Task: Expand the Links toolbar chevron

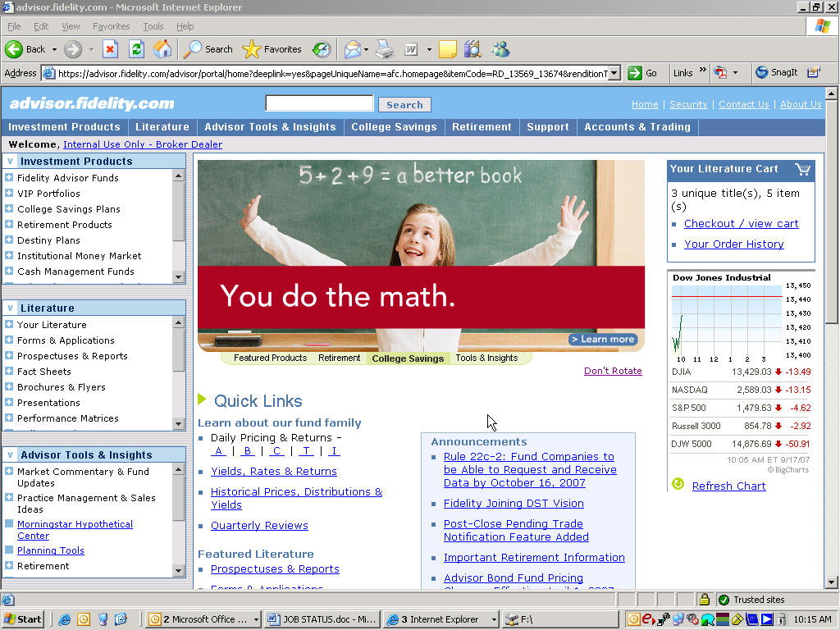Action: tap(702, 71)
